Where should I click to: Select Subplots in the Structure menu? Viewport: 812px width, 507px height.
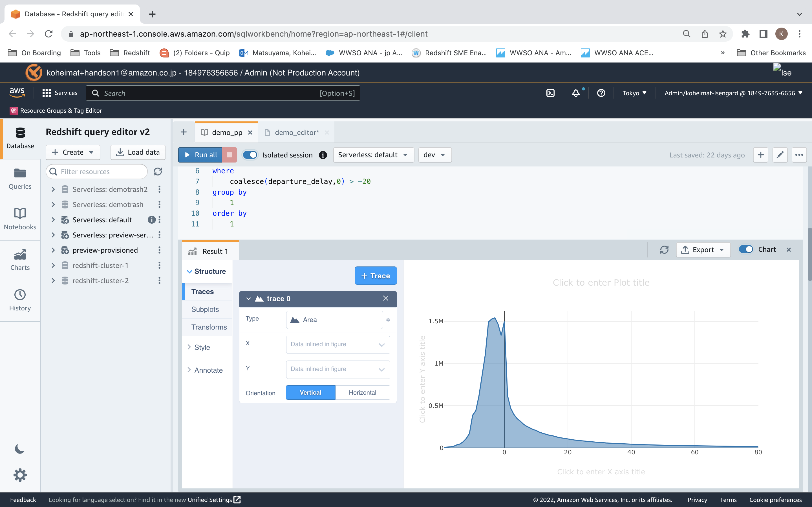(205, 309)
